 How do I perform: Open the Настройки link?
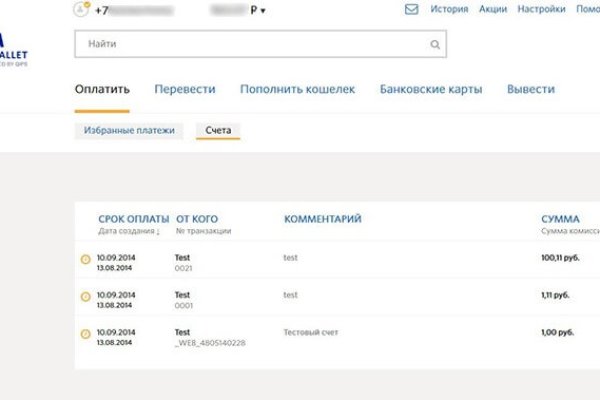[541, 9]
